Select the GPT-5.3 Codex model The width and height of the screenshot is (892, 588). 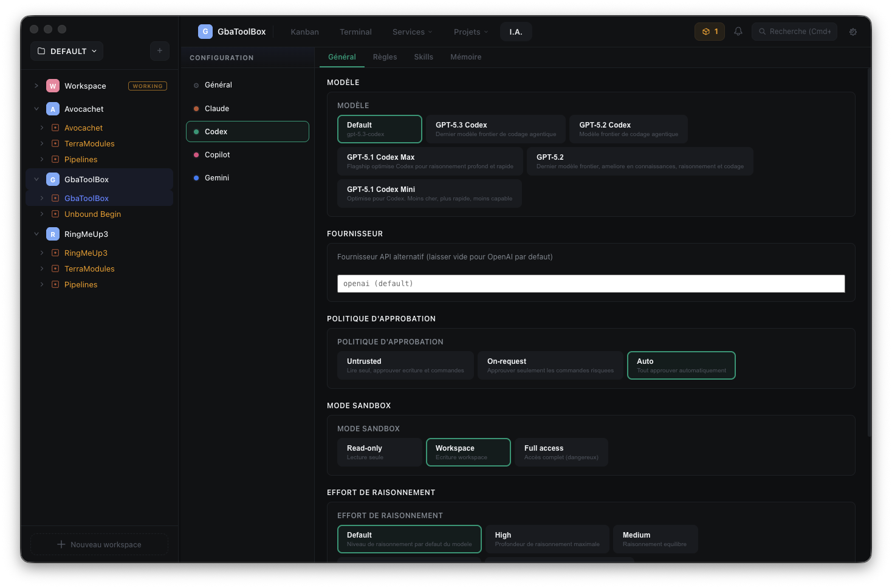(x=496, y=129)
